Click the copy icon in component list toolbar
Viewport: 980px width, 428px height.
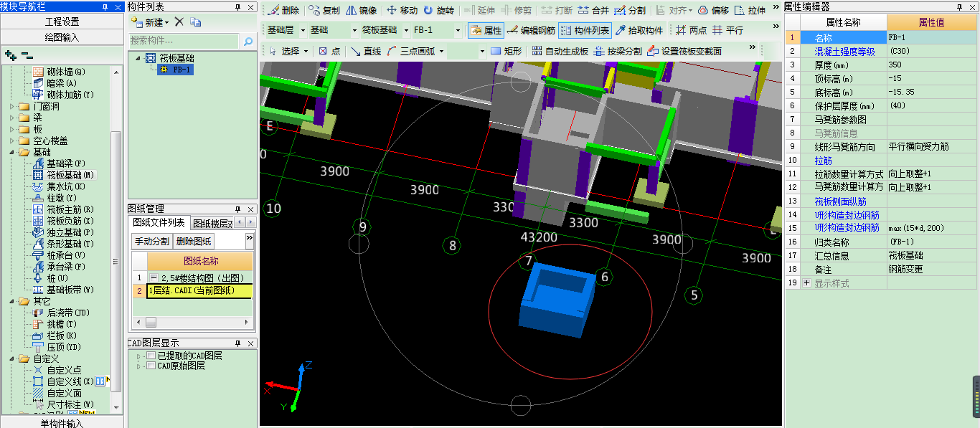(x=196, y=22)
